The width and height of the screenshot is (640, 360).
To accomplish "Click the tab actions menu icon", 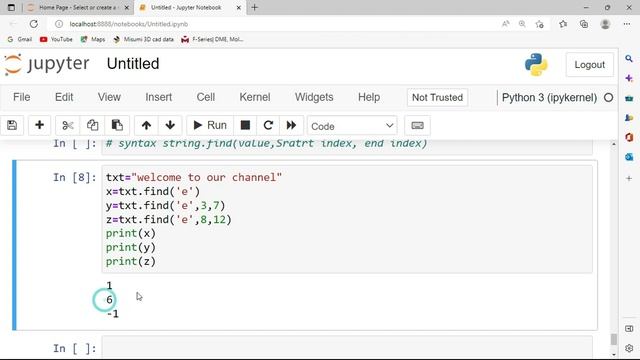I will click(11, 7).
